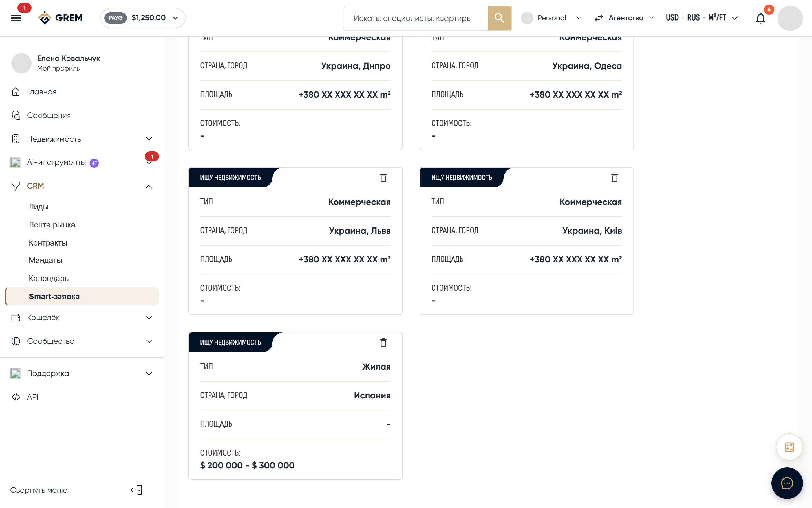Click the Кошелёк wallet icon
Image resolution: width=812 pixels, height=508 pixels.
16,317
